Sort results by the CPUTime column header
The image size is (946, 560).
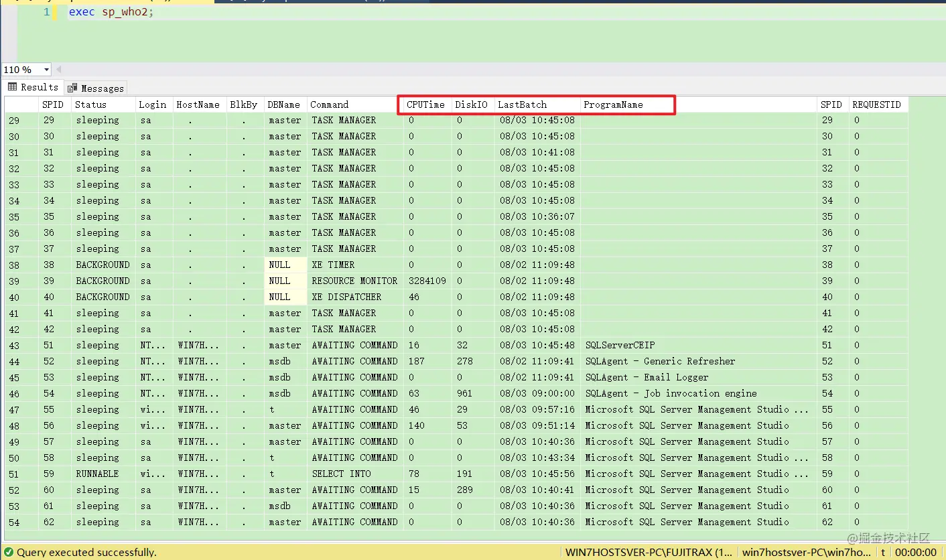(425, 104)
